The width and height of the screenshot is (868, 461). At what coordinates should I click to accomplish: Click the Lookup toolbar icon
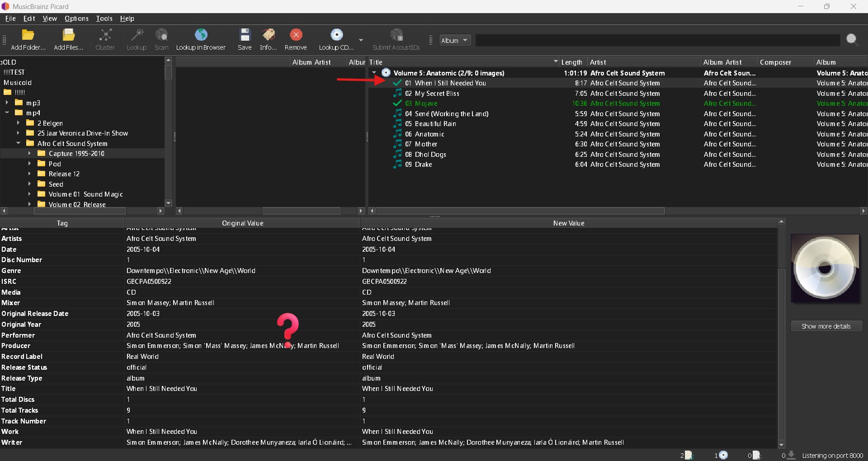[x=137, y=35]
